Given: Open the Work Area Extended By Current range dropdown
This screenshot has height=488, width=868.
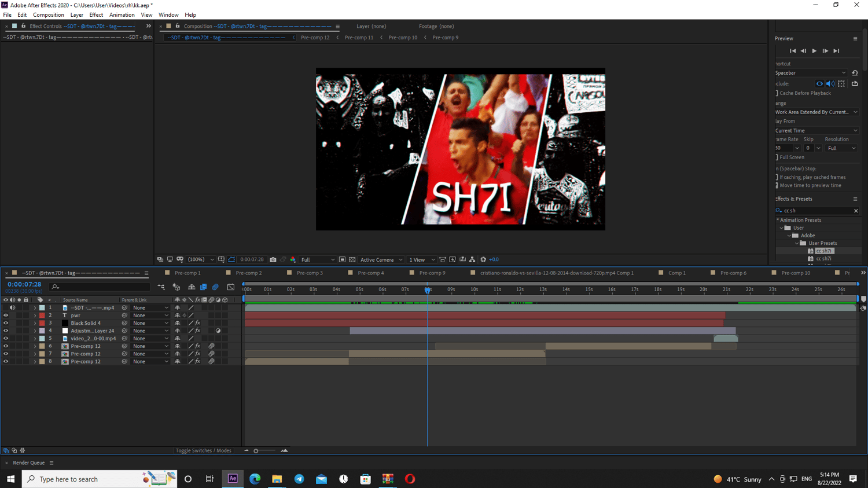Looking at the screenshot, I should click(x=816, y=112).
